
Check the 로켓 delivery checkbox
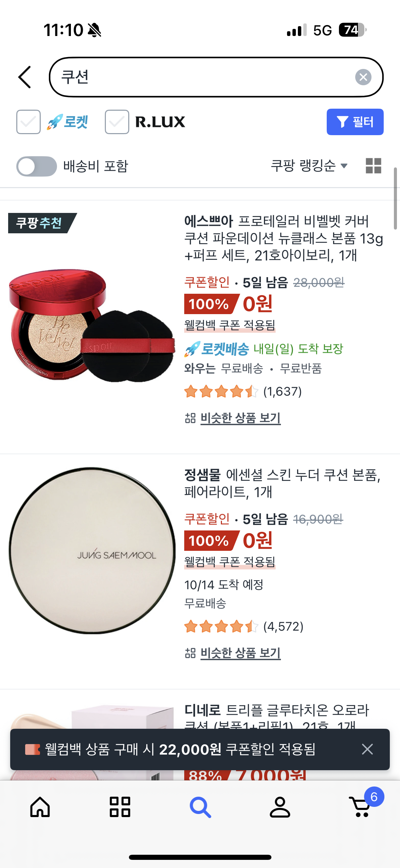click(x=28, y=122)
